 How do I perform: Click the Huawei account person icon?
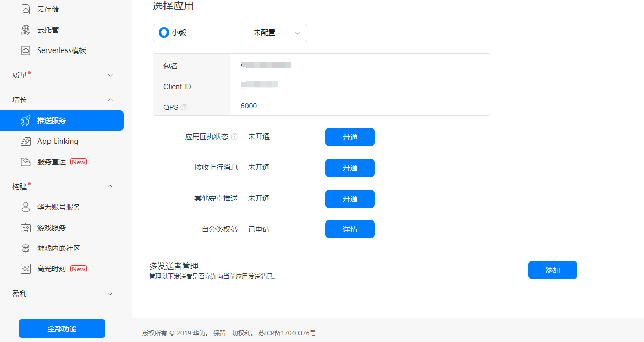[x=26, y=207]
